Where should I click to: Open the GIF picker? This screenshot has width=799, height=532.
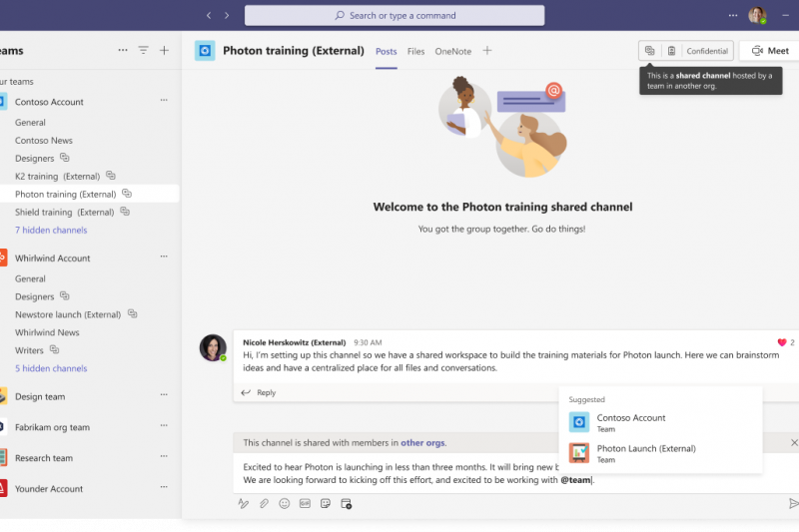[x=305, y=503]
